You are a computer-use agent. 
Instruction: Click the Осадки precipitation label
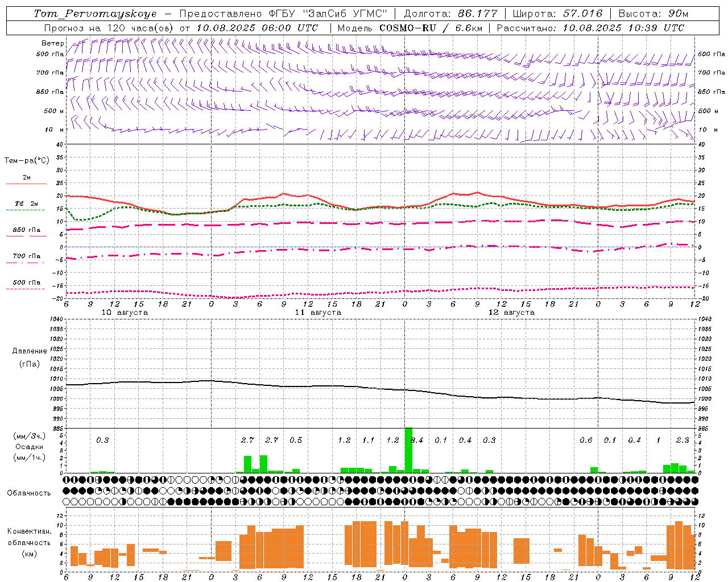pos(30,447)
